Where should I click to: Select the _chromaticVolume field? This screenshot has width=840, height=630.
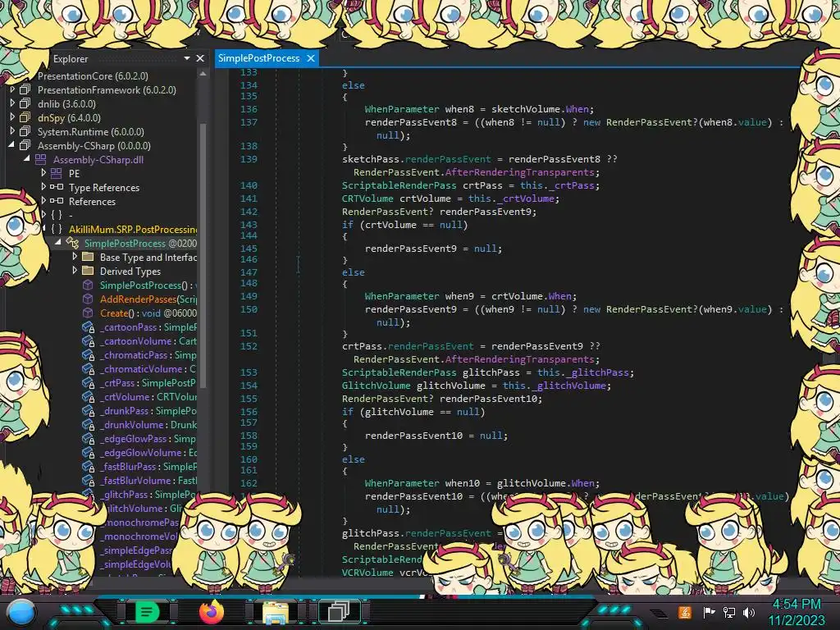pos(148,368)
